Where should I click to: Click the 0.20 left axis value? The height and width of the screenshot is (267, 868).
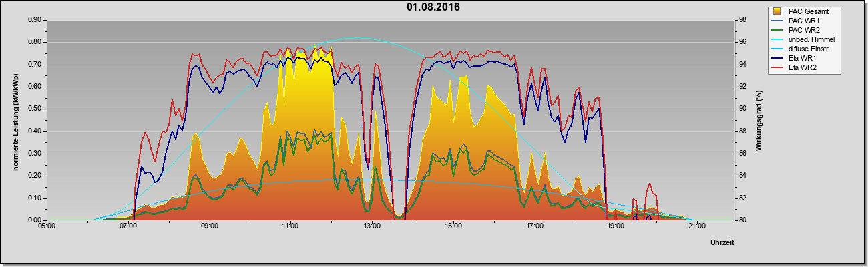35,176
